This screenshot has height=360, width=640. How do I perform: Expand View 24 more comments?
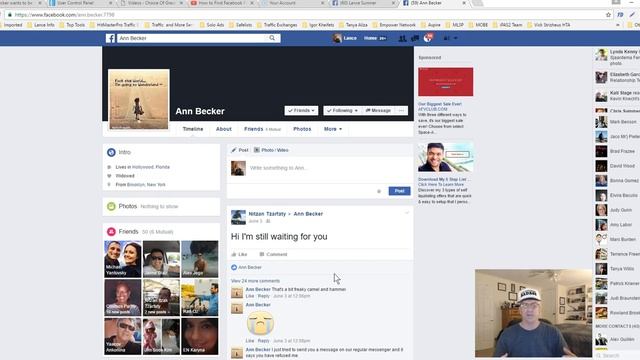coord(256,281)
